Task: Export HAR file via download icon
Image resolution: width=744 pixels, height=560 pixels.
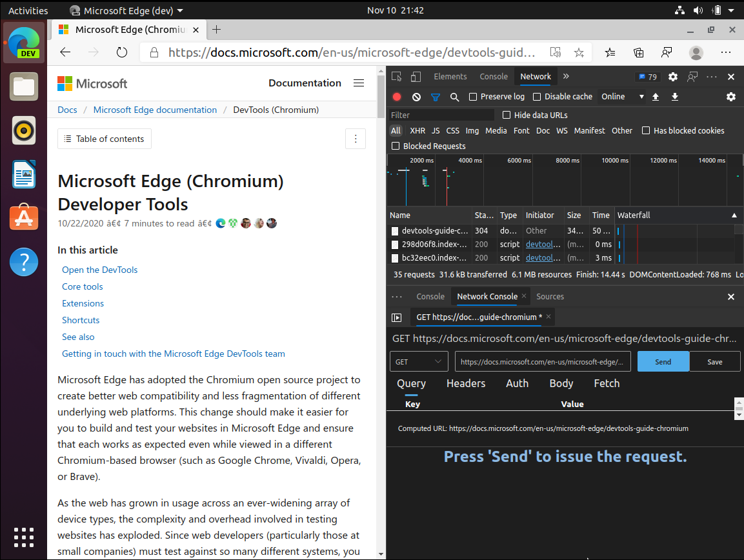Action: pyautogui.click(x=674, y=97)
